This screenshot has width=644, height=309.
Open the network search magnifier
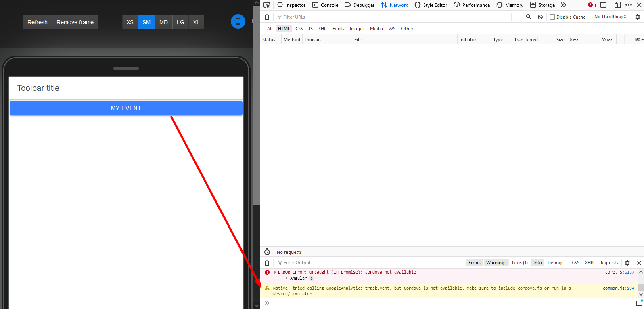tap(529, 17)
